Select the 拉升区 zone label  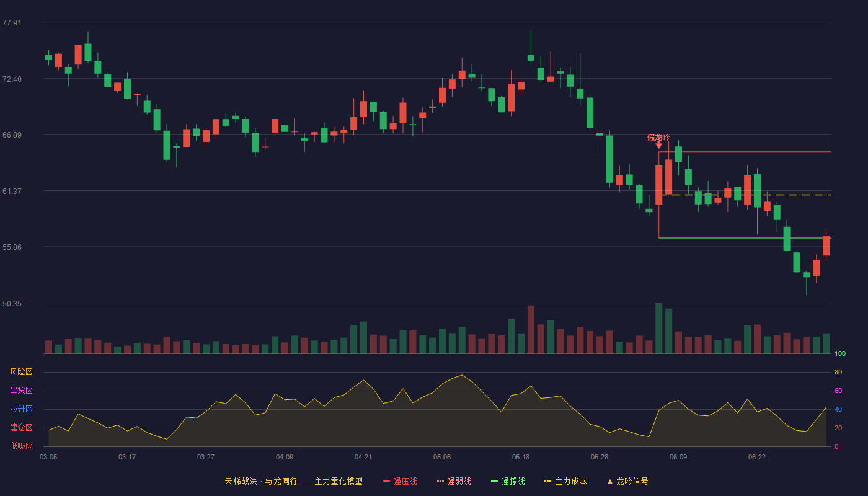pos(21,409)
